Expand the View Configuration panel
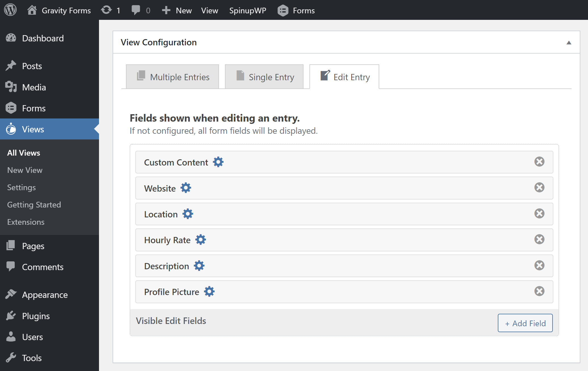 (x=569, y=43)
